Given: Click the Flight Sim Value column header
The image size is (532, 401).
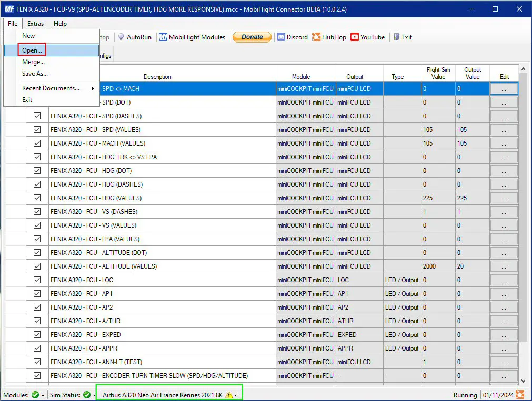Looking at the screenshot, I should [438, 73].
